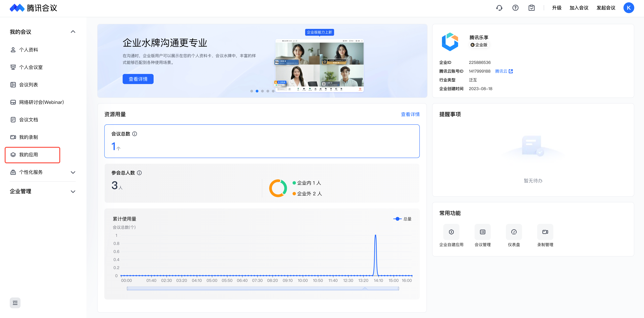Image resolution: width=644 pixels, height=318 pixels.
Task: Toggle the 总量 legend series in chart
Action: tap(402, 219)
